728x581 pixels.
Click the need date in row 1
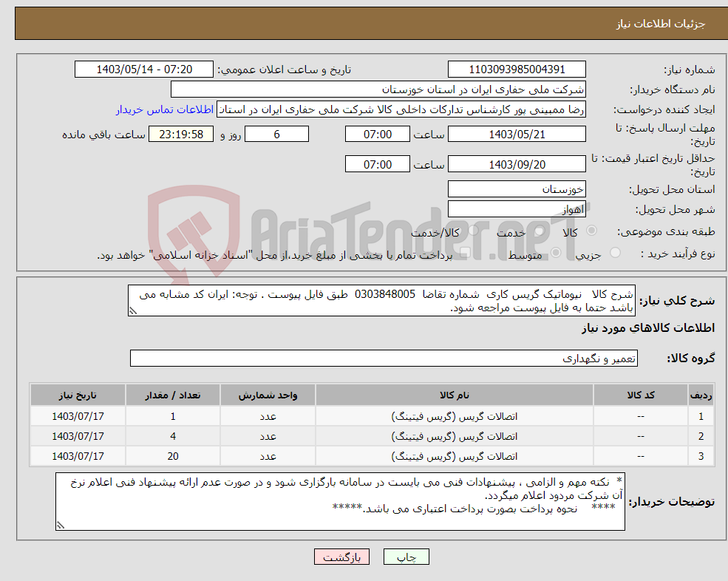tap(78, 417)
